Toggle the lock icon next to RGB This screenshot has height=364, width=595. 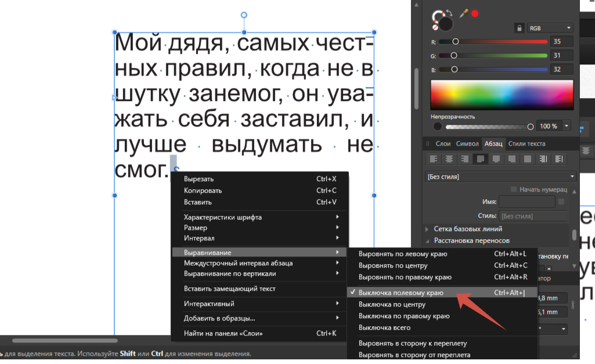tap(519, 27)
